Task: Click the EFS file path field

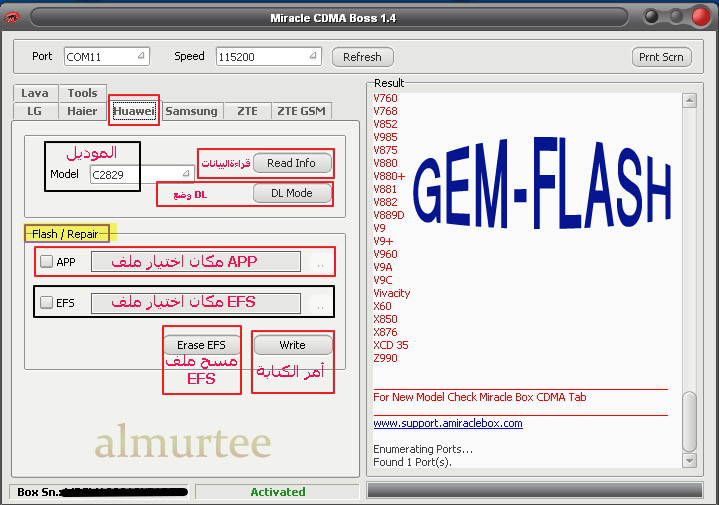Action: (196, 303)
